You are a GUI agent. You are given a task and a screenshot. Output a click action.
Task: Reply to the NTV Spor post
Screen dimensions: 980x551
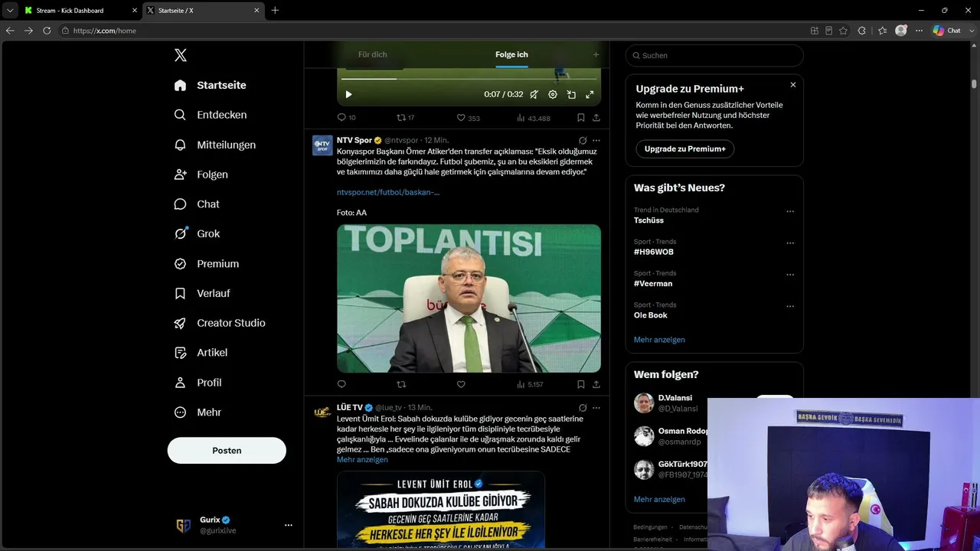[341, 384]
